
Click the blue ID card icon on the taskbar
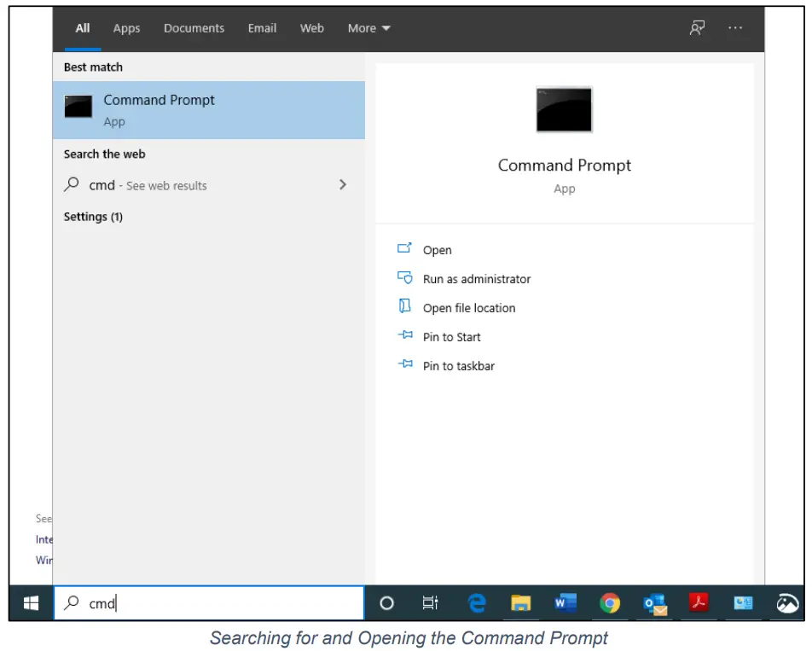point(743,603)
